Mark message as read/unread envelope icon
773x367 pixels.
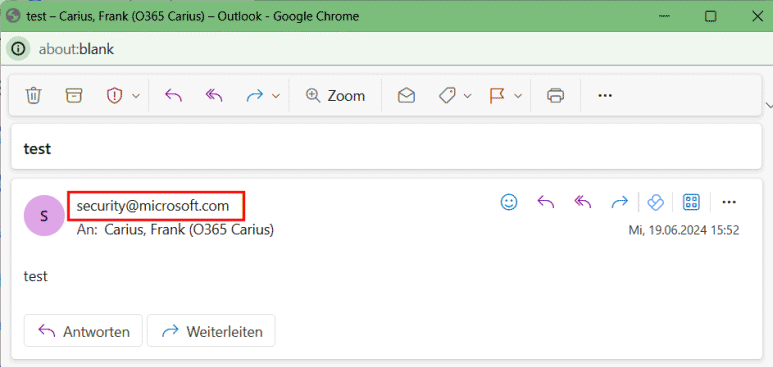406,95
